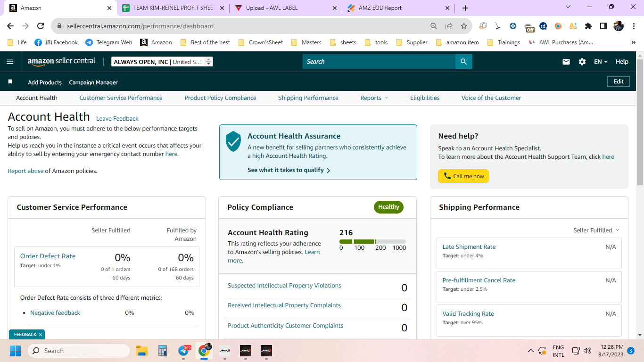Image resolution: width=644 pixels, height=362 pixels.
Task: Switch to the Customer Service Performance tab
Action: 121,98
